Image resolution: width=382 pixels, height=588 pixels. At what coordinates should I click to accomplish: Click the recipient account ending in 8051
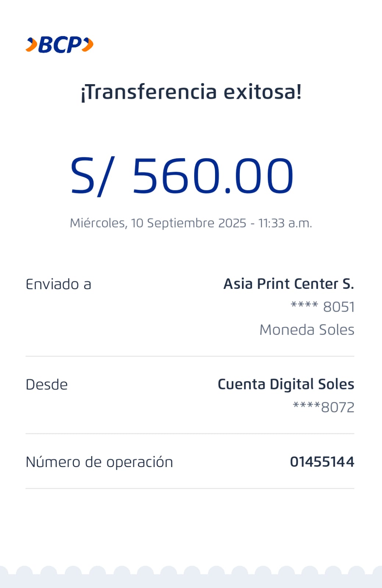point(322,306)
